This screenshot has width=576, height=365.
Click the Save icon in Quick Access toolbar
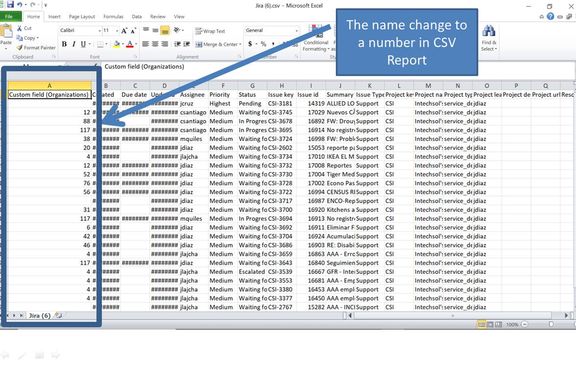[x=10, y=4]
